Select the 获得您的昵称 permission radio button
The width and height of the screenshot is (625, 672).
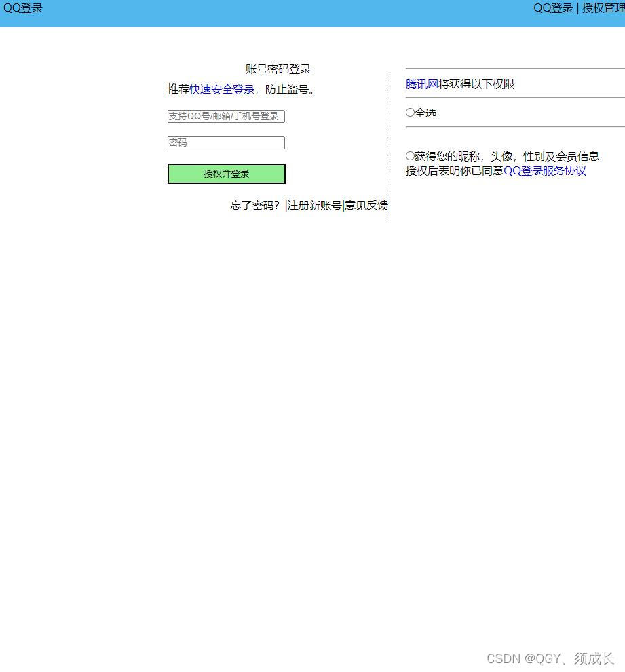410,155
